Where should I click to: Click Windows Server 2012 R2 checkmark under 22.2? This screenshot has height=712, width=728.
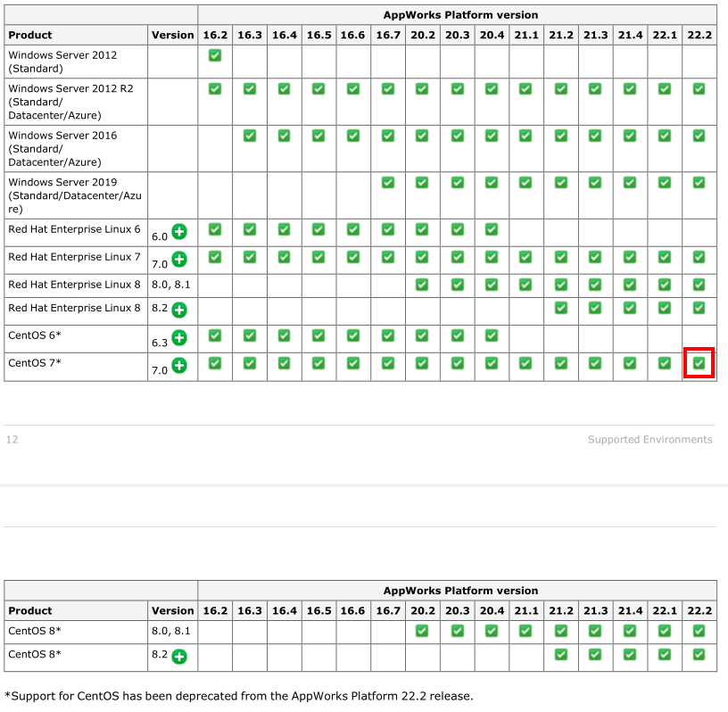699,89
